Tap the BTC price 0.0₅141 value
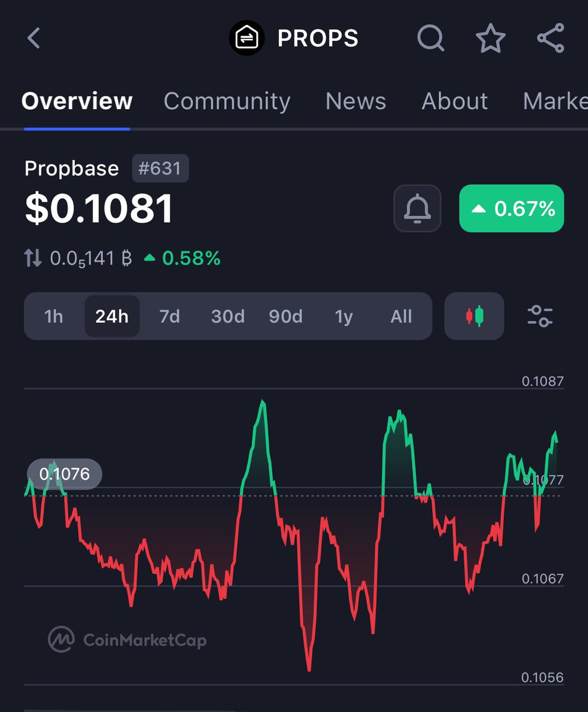 pos(91,259)
